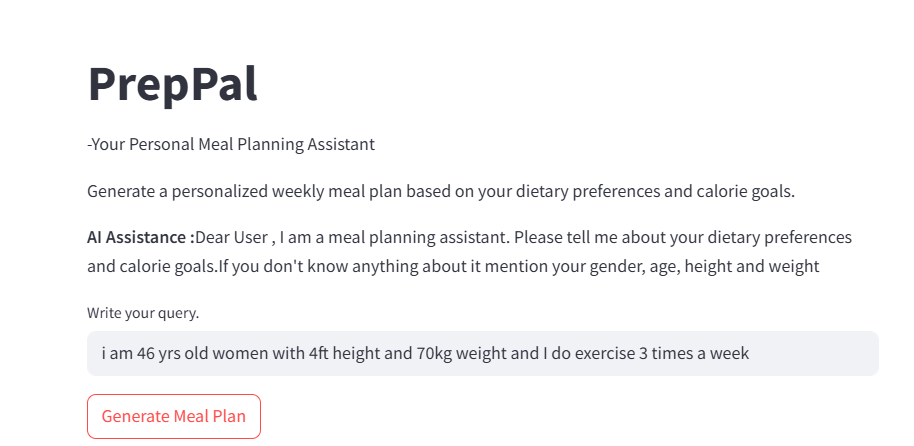This screenshot has height=446, width=914.
Task: Click the bold "AI Assistance :" label
Action: coord(140,237)
